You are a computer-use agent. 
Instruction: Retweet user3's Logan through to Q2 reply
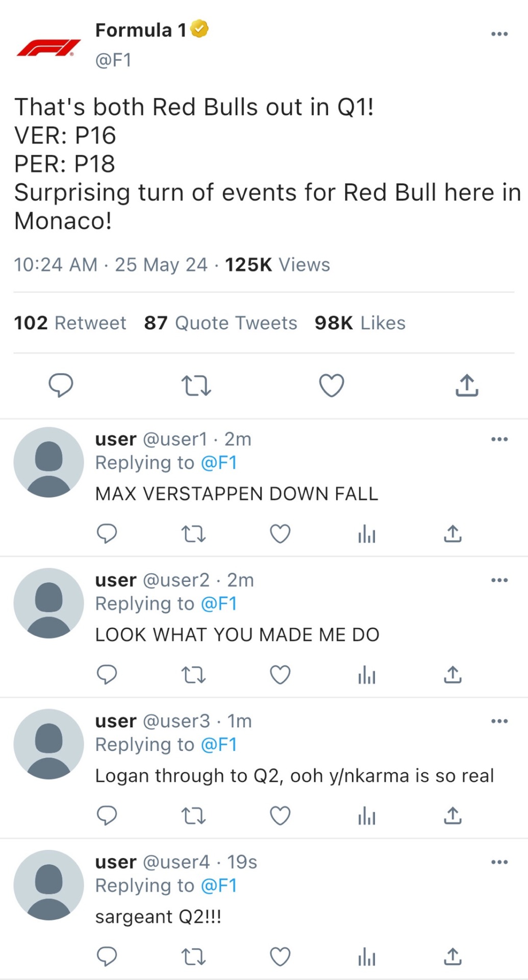point(194,816)
